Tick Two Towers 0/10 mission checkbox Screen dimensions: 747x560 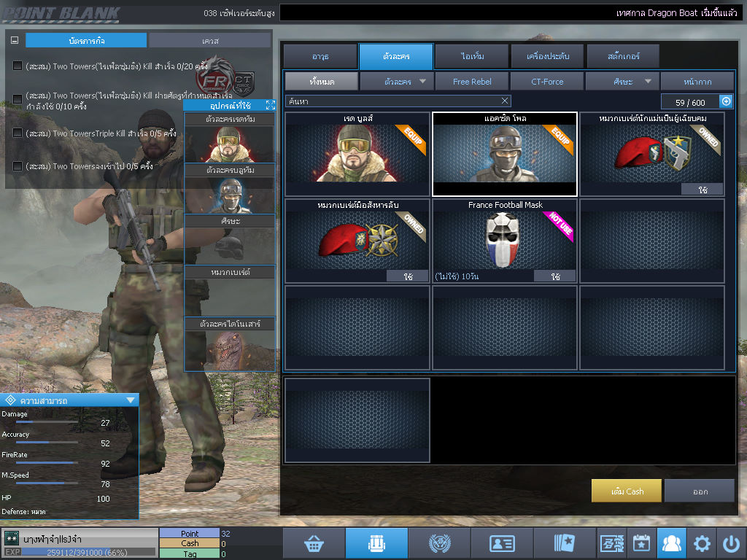18,99
